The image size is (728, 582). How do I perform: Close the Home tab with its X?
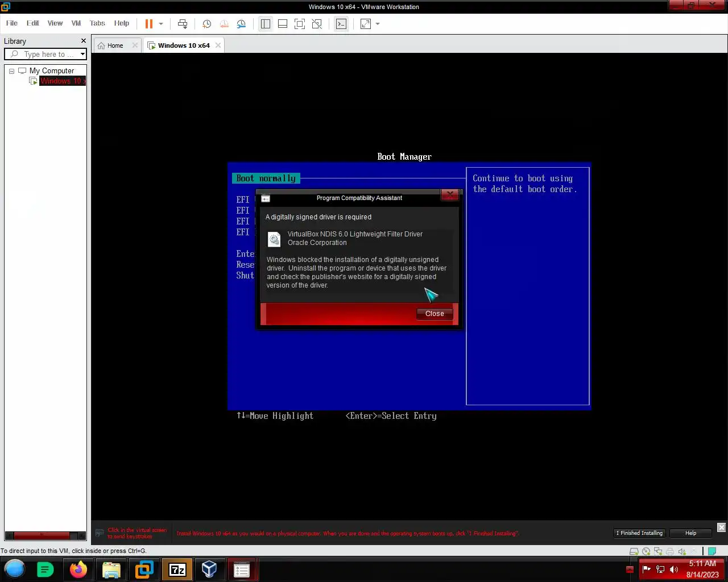(135, 45)
